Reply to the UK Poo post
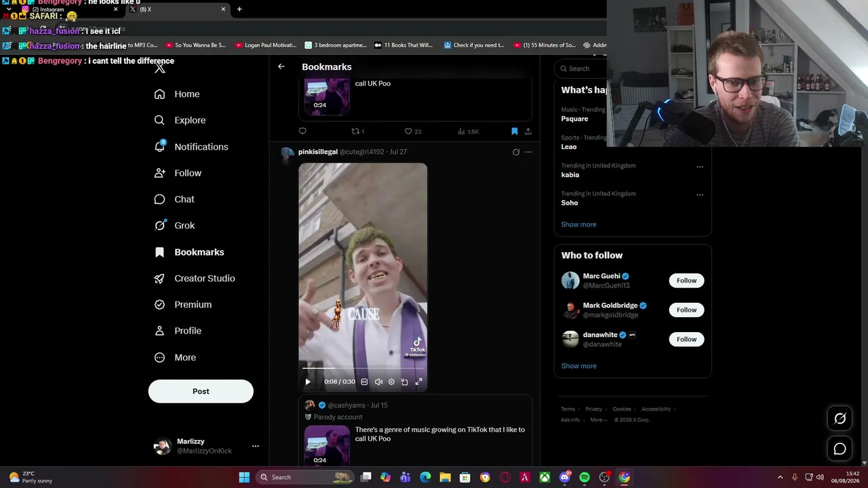Viewport: 868px width, 488px height. click(302, 131)
